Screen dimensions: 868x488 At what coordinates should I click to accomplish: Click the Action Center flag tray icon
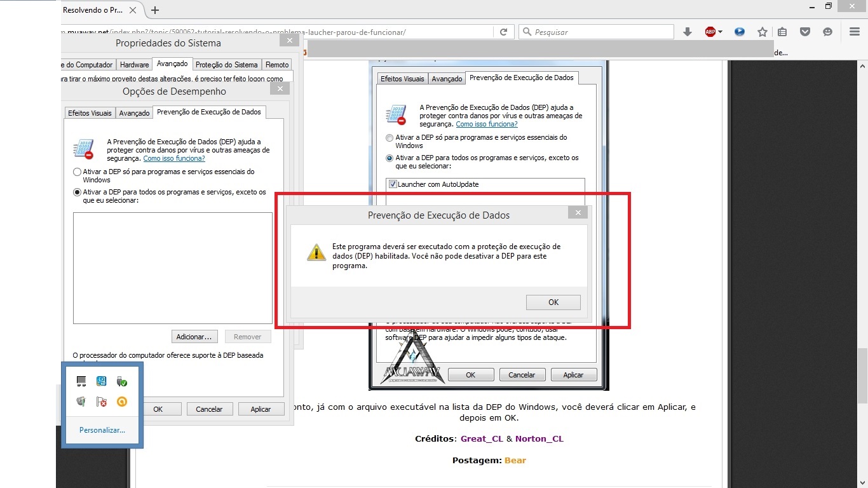click(x=101, y=402)
